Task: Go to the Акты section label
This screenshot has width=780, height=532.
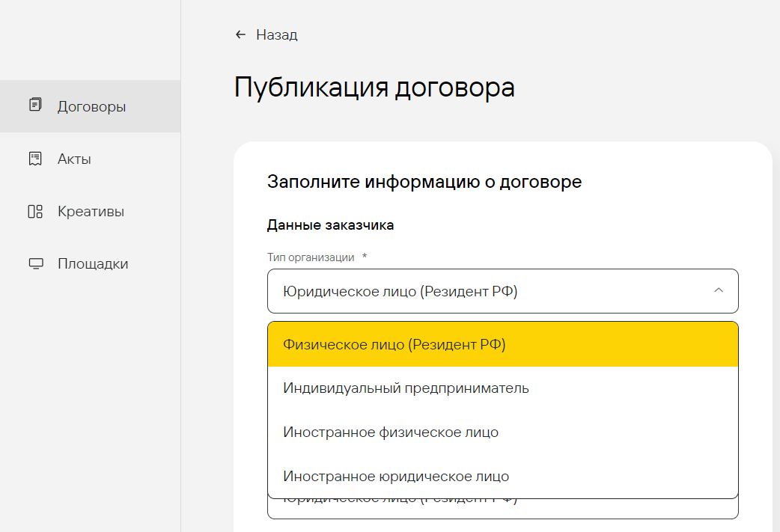Action: click(74, 159)
